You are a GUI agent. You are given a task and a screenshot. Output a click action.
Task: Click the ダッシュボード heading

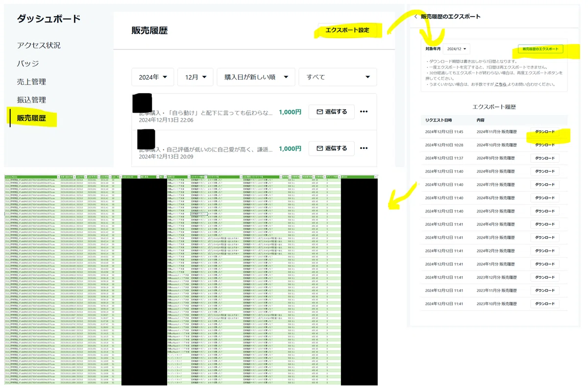[49, 19]
